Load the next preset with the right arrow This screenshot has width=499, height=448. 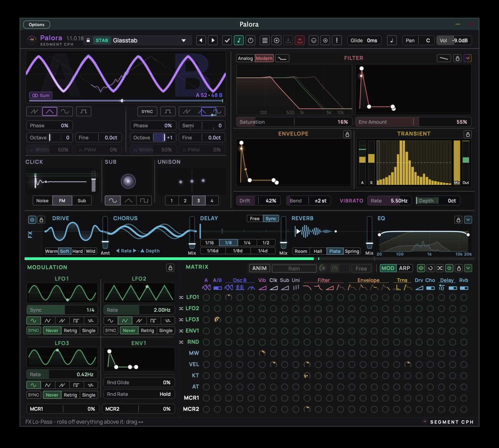[213, 40]
